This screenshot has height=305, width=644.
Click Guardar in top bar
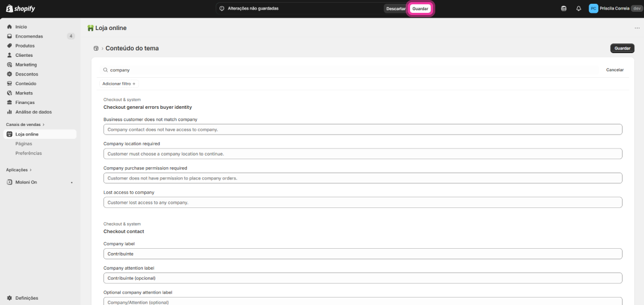[x=420, y=9]
